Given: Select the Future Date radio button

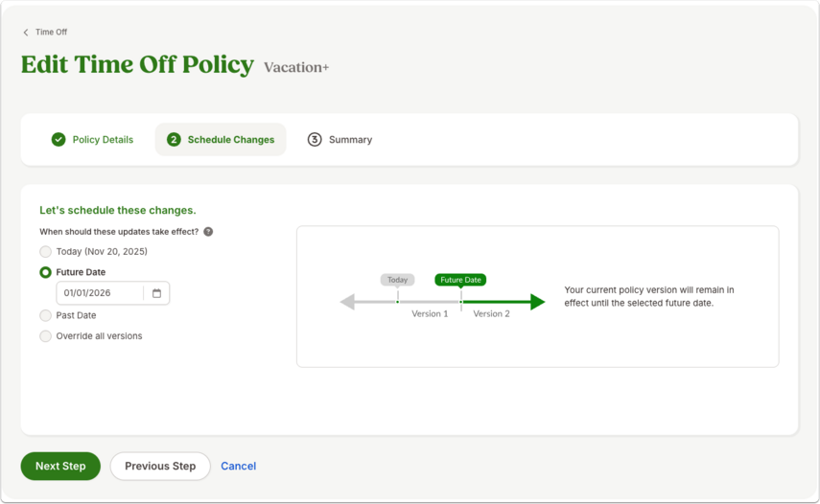Looking at the screenshot, I should 45,272.
